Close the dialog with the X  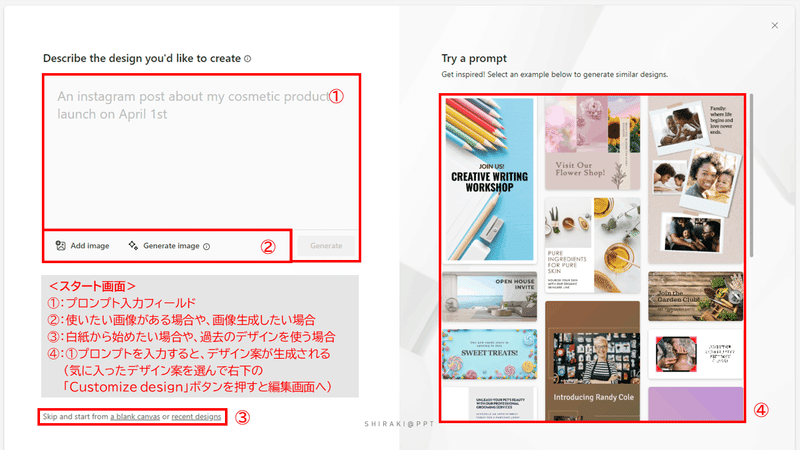tap(774, 26)
